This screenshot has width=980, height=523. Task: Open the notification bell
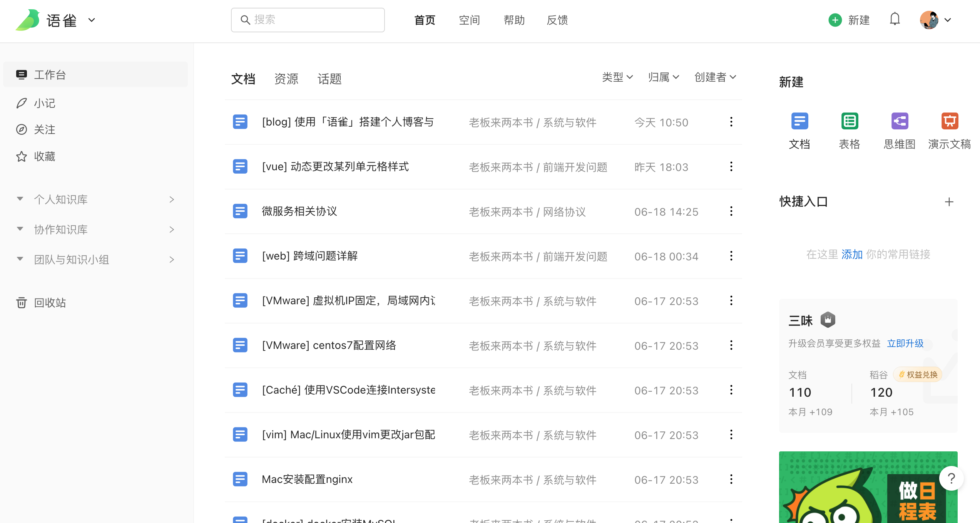coord(895,19)
